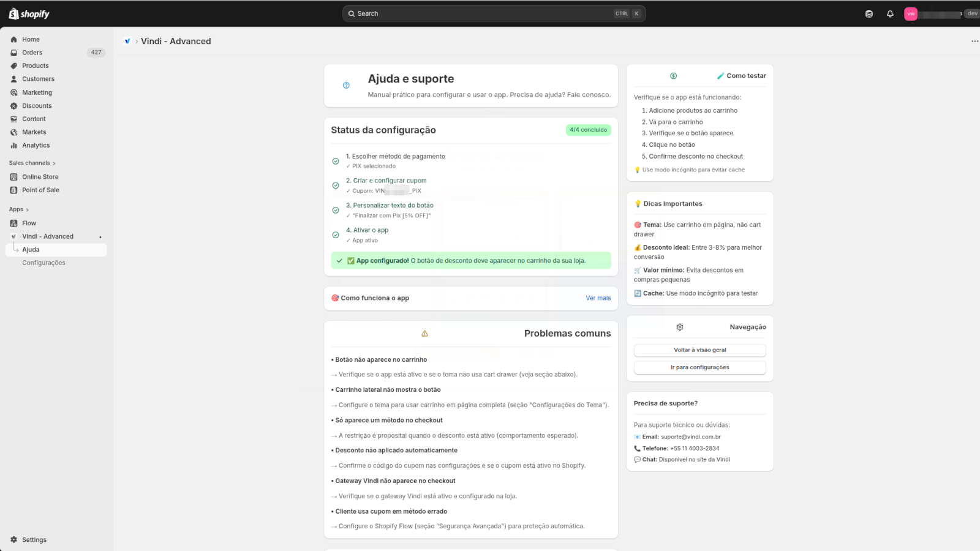Click the Search field in top bar

coord(494,13)
